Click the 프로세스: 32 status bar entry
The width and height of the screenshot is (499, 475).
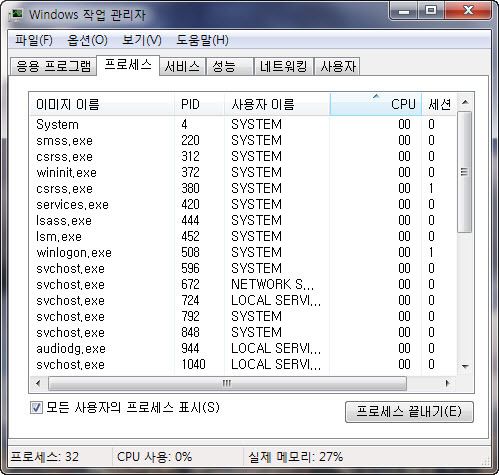45,457
